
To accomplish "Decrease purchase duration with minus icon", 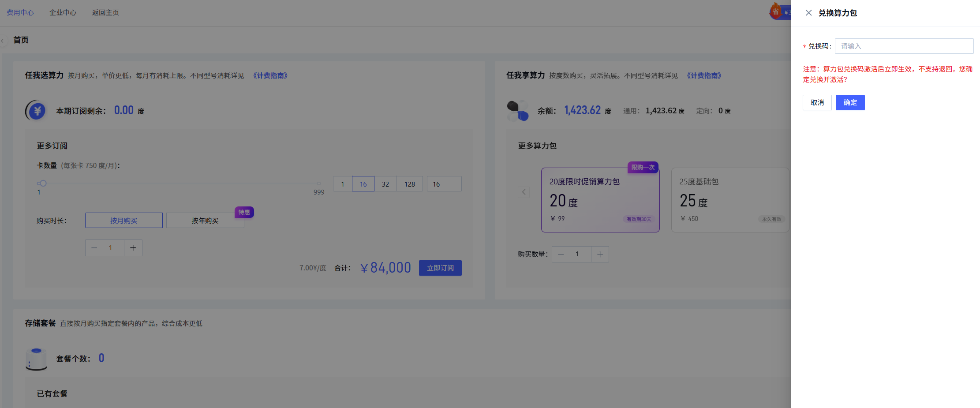I will coord(94,248).
